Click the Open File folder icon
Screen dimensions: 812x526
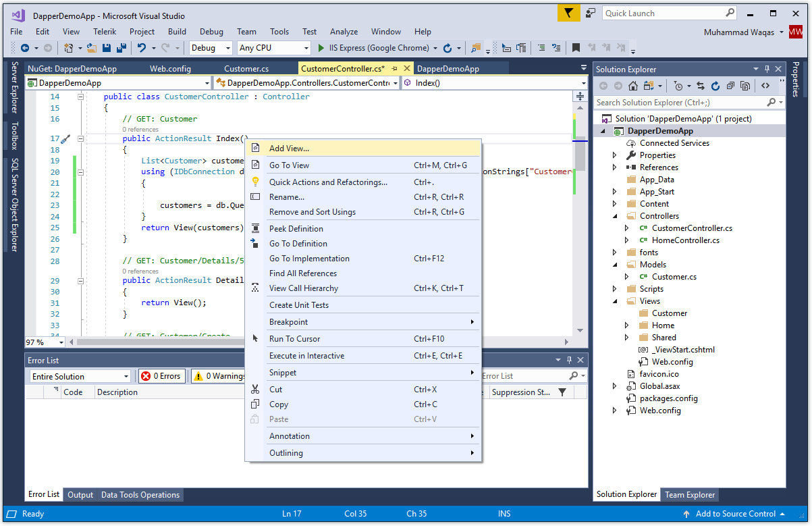tap(92, 48)
